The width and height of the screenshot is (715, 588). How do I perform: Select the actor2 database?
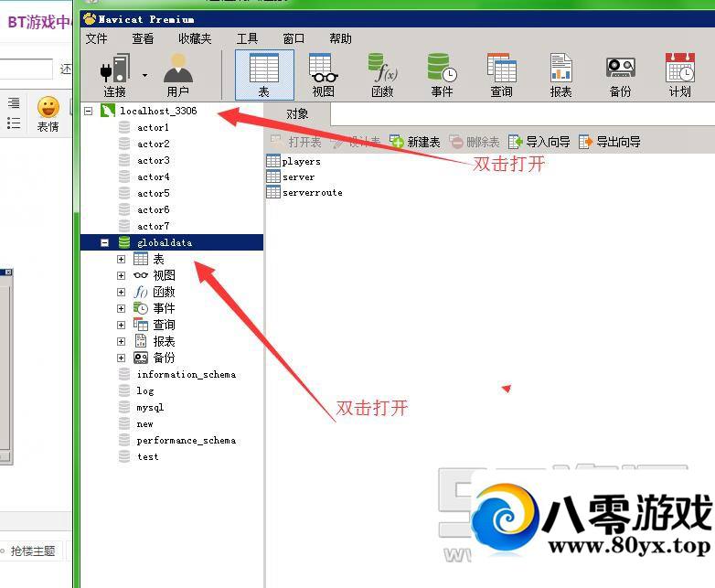coord(154,144)
